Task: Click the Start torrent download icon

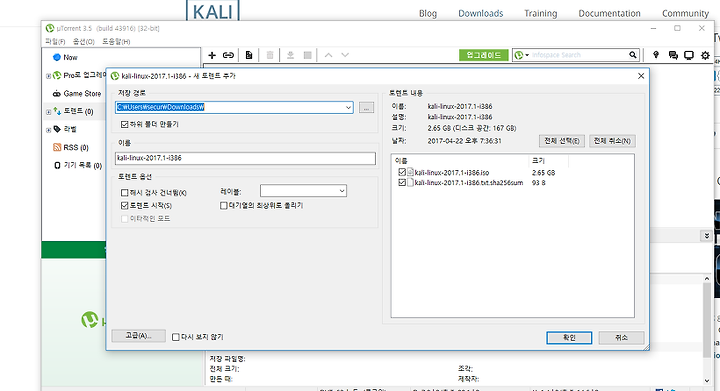Action: (x=290, y=55)
